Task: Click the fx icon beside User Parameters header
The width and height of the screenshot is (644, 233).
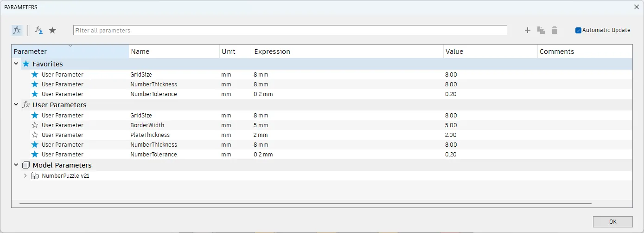Action: [x=26, y=105]
